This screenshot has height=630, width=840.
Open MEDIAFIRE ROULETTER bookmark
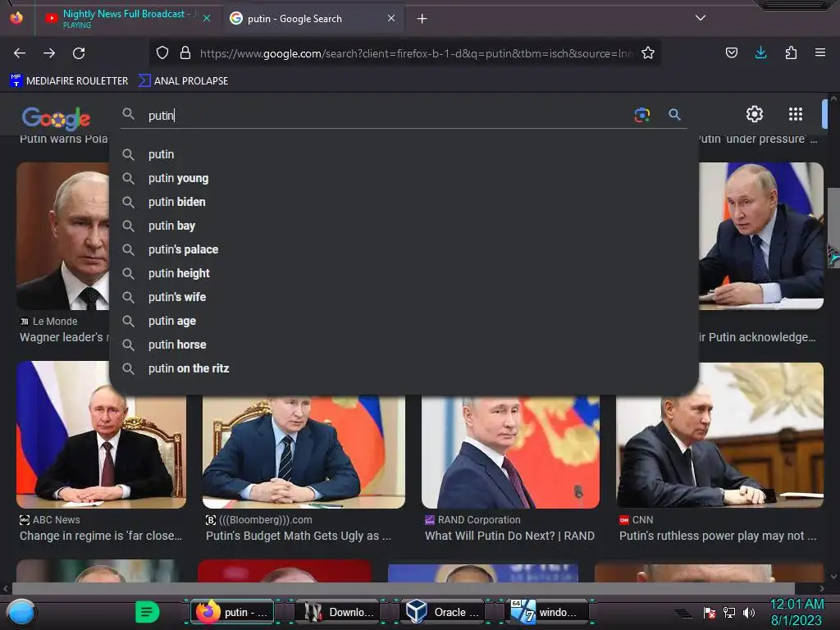69,81
